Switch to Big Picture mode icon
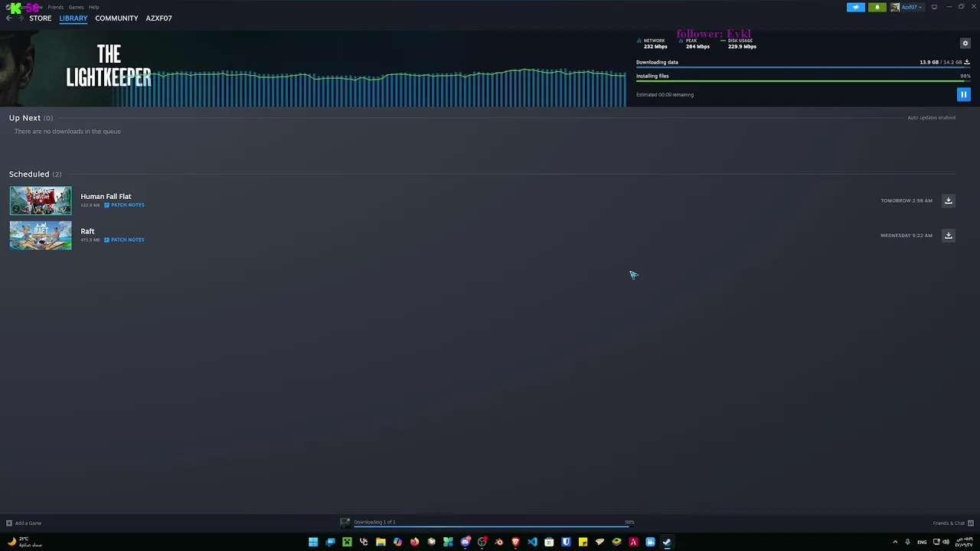Image resolution: width=980 pixels, height=551 pixels. tap(934, 7)
